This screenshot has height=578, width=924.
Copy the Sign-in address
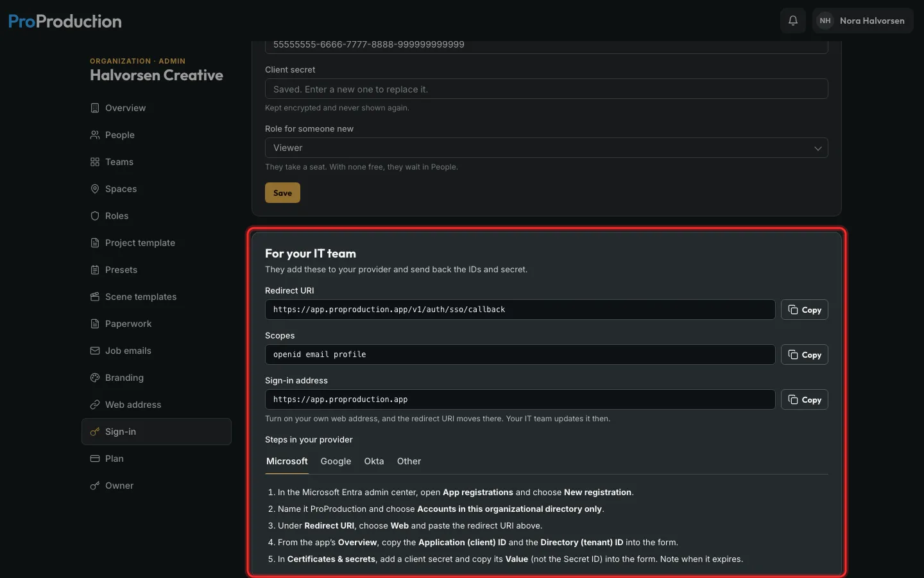click(805, 399)
